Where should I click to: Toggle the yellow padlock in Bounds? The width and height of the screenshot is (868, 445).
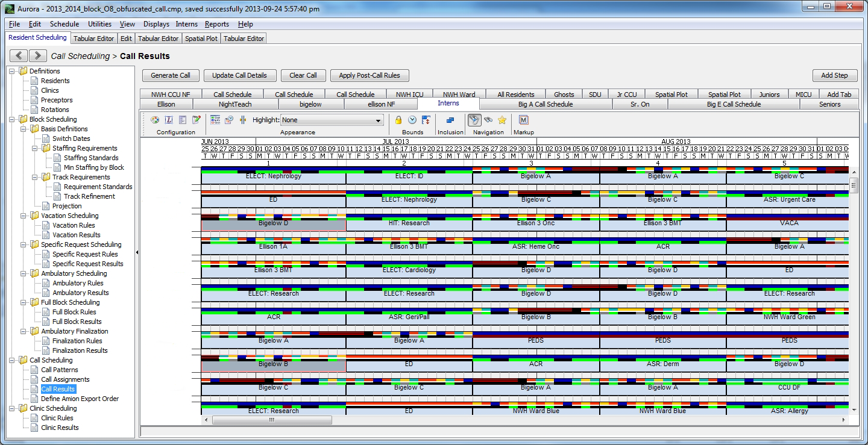click(398, 120)
